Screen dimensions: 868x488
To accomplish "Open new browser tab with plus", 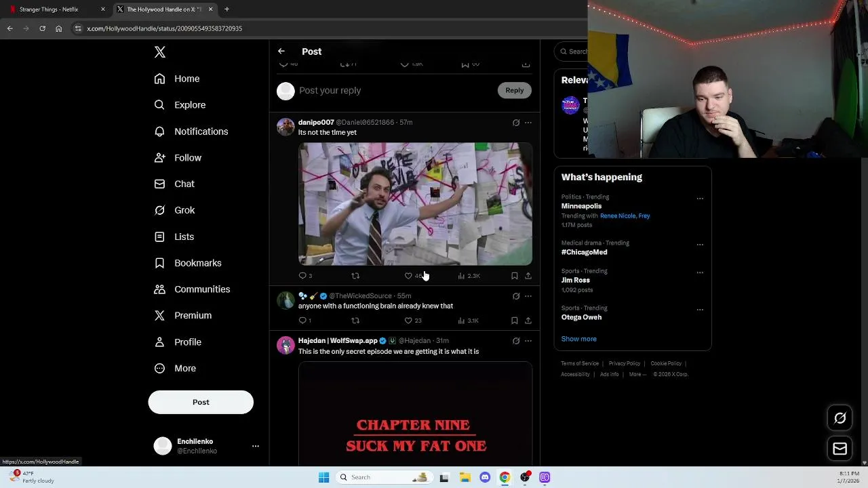I will click(x=226, y=9).
